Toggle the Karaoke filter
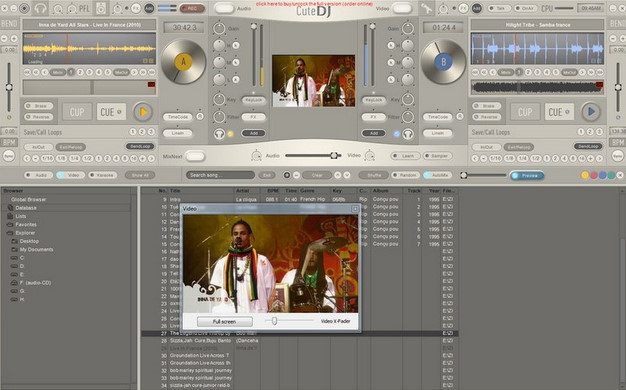The height and width of the screenshot is (390, 626). (x=102, y=175)
